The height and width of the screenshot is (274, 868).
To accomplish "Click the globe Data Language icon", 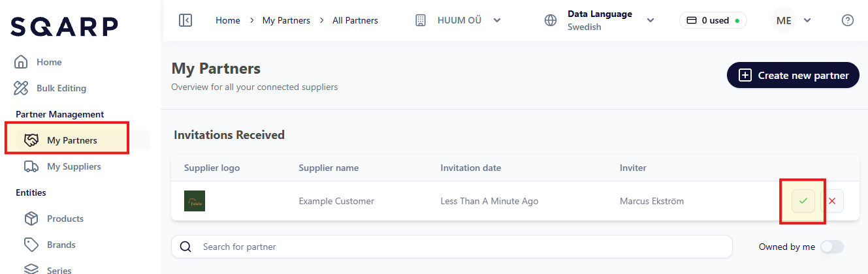I will tap(551, 20).
